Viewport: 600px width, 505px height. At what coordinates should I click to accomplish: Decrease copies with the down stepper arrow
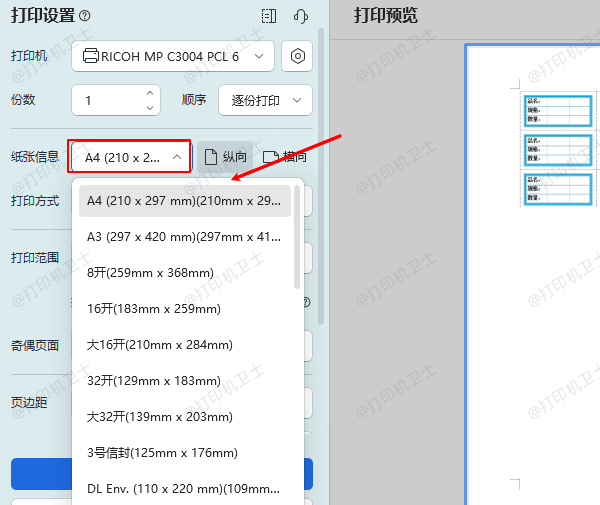tap(150, 108)
